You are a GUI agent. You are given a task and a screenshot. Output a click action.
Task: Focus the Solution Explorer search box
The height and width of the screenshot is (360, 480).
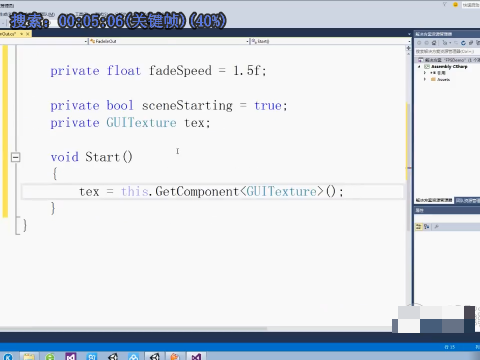point(447,51)
